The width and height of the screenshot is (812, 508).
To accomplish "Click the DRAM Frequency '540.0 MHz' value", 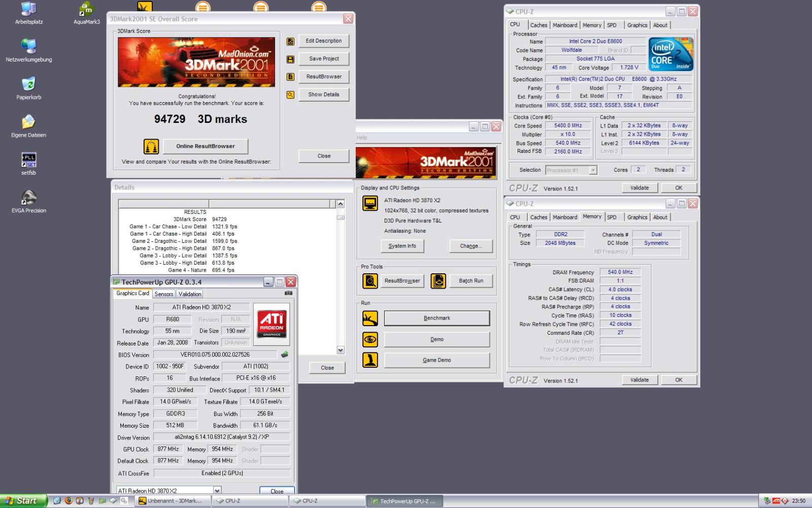I will coord(620,272).
